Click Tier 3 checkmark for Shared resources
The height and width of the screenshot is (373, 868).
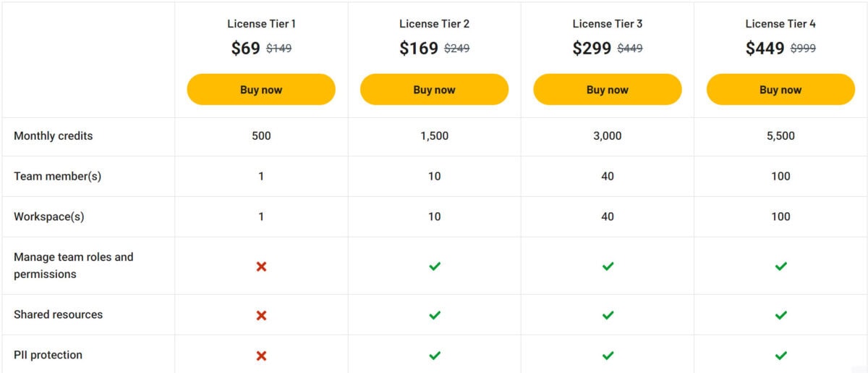[608, 315]
